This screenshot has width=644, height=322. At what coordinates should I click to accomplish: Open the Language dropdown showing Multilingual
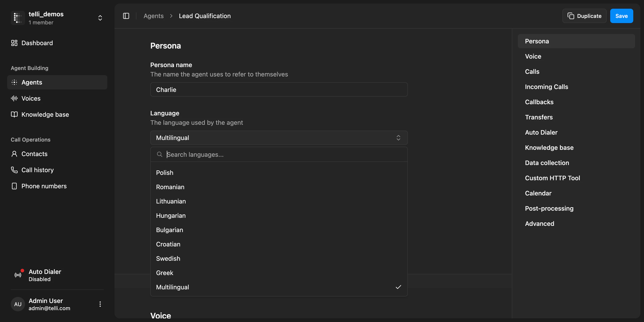(279, 138)
